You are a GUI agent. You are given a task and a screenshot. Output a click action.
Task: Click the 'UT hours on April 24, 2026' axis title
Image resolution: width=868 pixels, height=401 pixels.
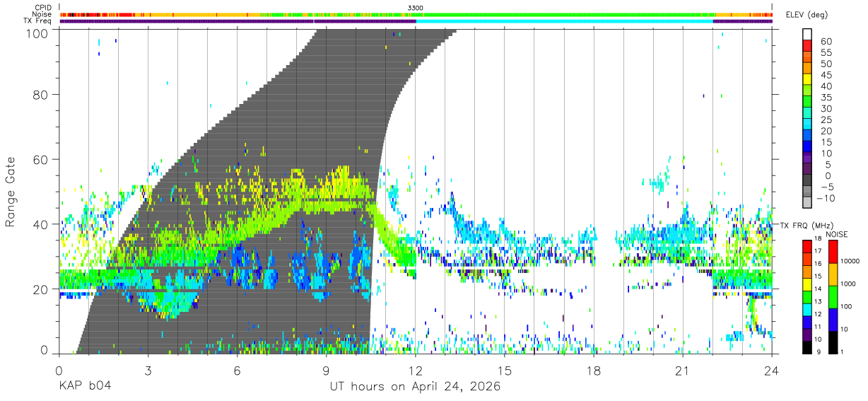415,386
